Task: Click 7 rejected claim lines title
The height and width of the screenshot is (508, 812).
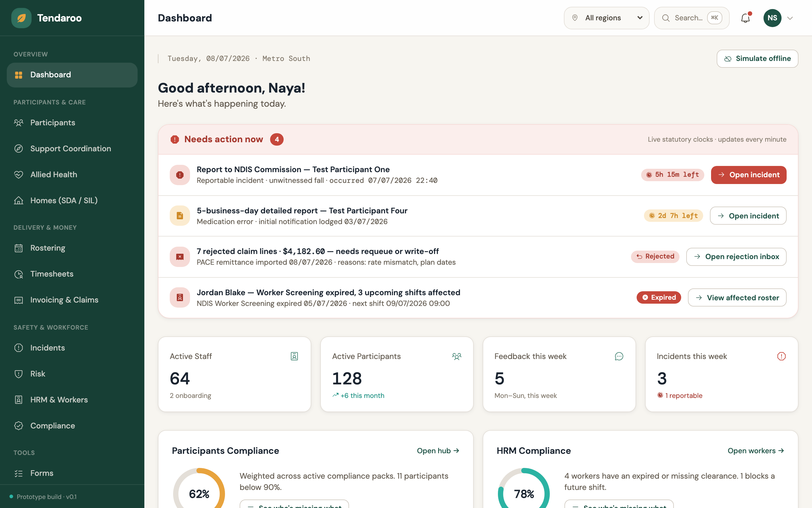Action: tap(317, 251)
